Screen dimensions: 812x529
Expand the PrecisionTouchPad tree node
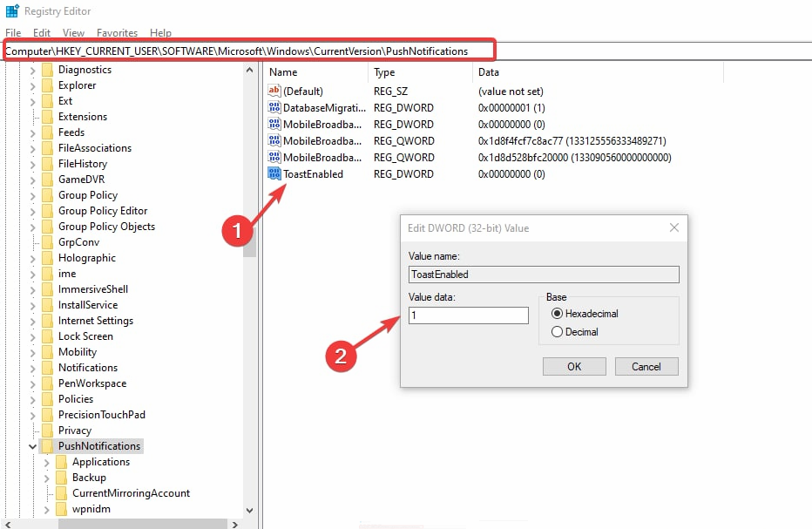coord(32,416)
